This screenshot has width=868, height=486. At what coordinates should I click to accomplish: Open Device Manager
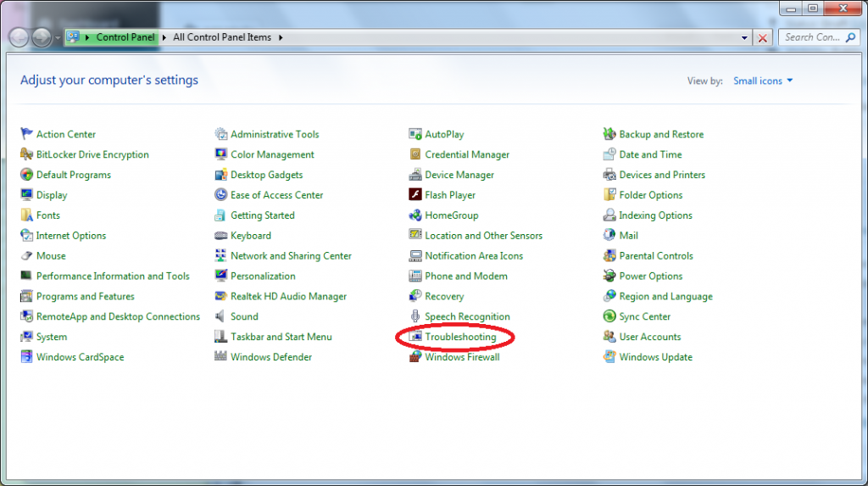[459, 175]
